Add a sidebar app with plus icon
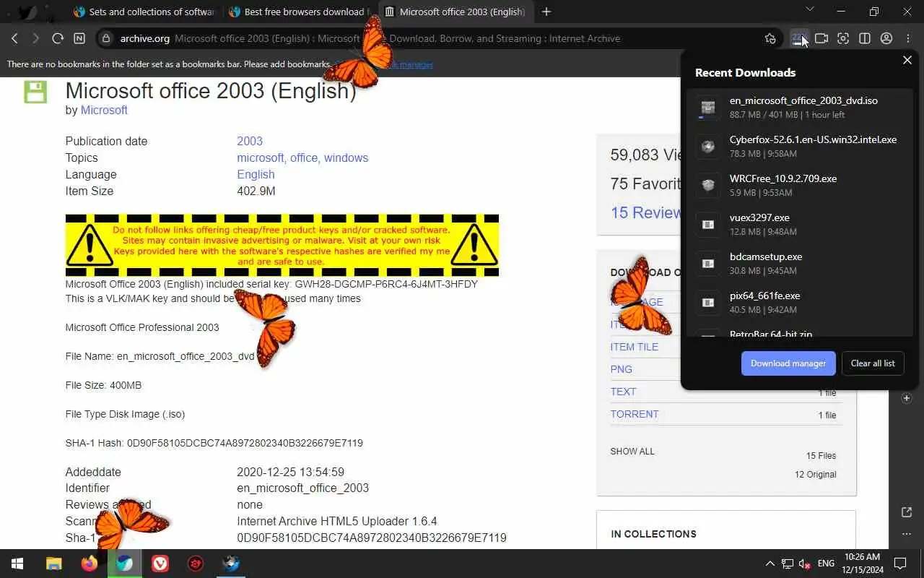The height and width of the screenshot is (578, 924). tap(907, 398)
